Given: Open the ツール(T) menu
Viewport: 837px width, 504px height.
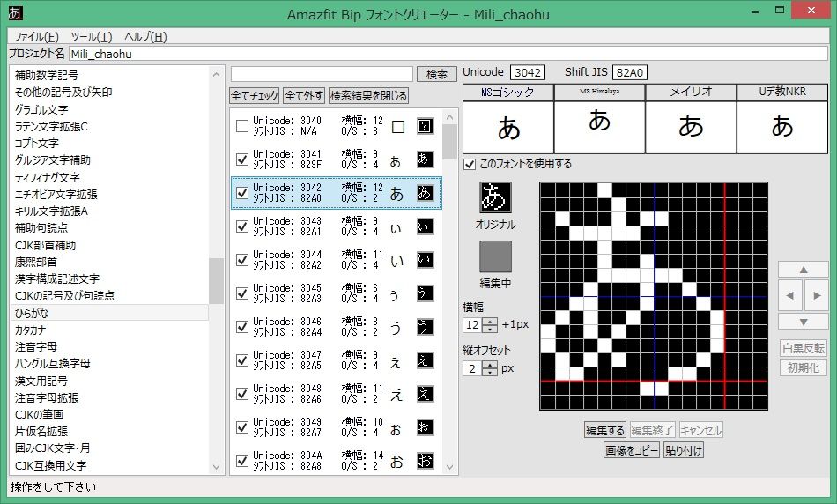Looking at the screenshot, I should (x=92, y=37).
